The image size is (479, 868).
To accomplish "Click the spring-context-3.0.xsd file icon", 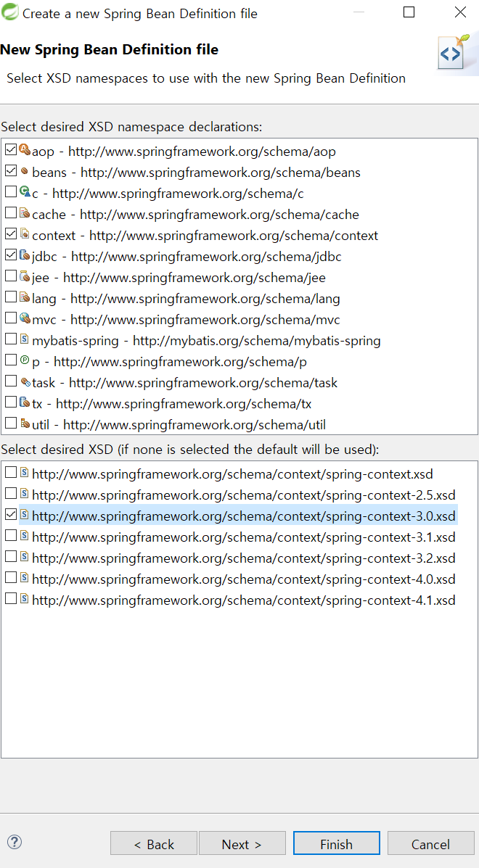I will pyautogui.click(x=25, y=516).
